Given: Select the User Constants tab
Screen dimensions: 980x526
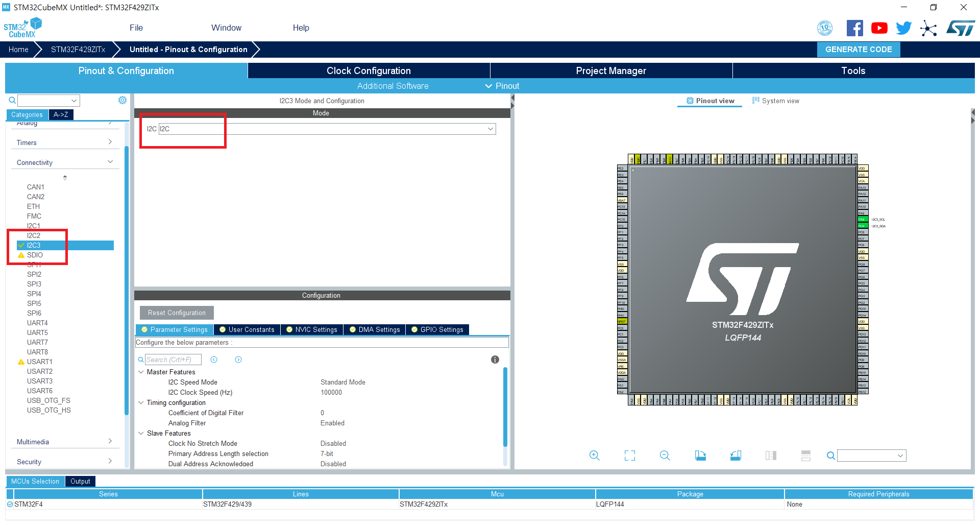Looking at the screenshot, I should click(247, 329).
